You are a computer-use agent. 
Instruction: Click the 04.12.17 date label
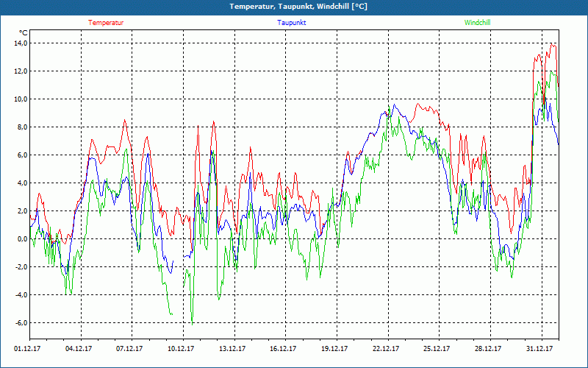tap(79, 349)
